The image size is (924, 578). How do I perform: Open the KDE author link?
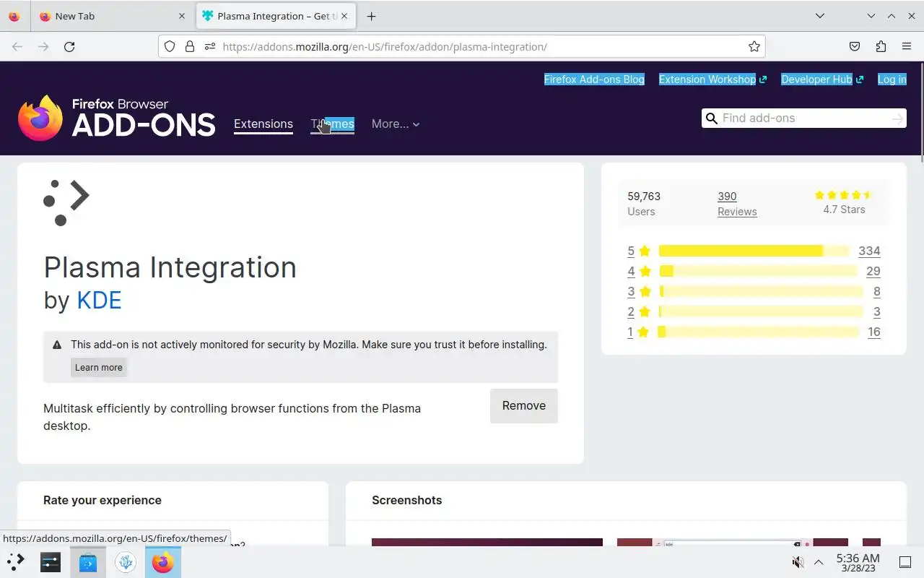(x=99, y=301)
